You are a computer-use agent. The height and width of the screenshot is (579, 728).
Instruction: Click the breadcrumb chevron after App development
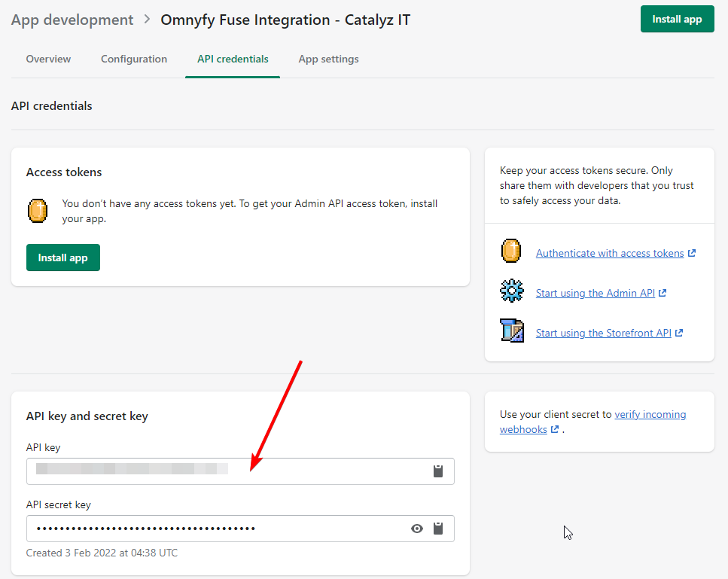tap(147, 20)
